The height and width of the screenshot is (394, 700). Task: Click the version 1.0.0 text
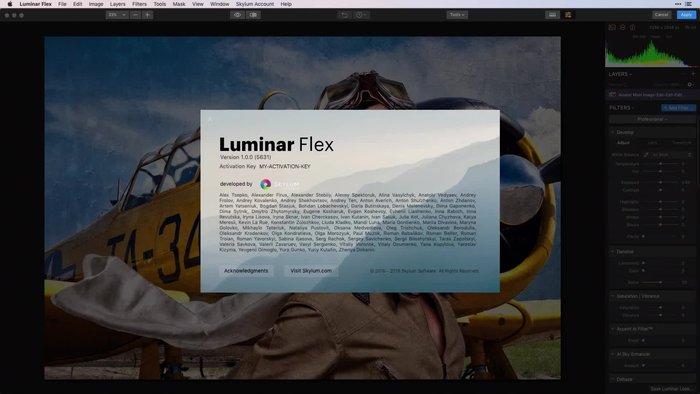[245, 157]
